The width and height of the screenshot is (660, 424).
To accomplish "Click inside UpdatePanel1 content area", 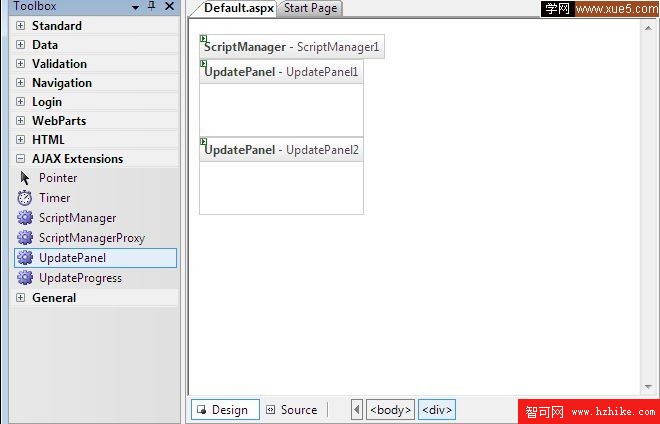I will tap(281, 110).
